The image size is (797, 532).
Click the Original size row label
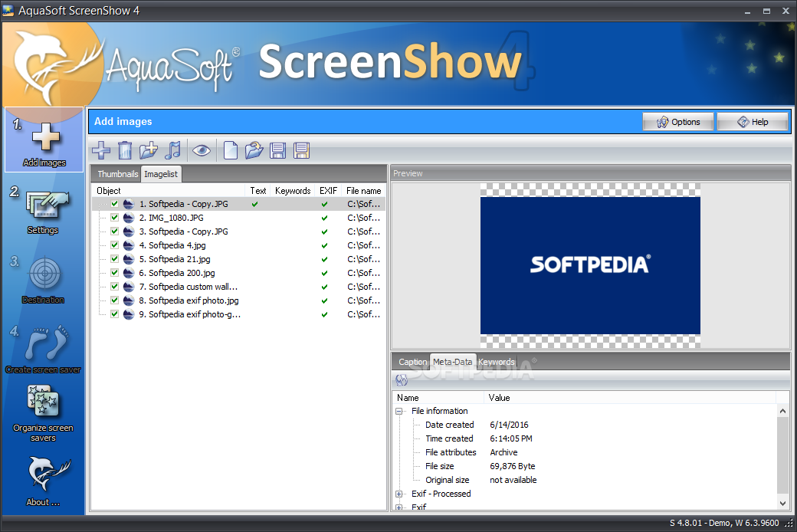tap(448, 480)
